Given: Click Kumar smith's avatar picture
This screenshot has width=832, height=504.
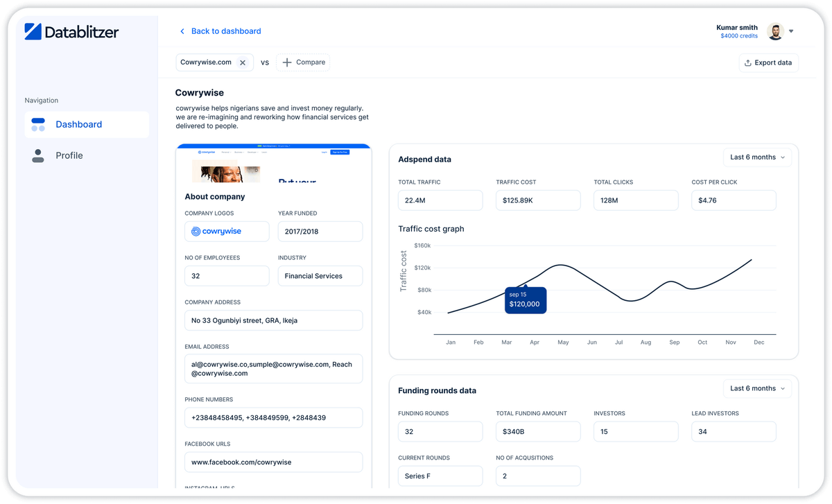Looking at the screenshot, I should pos(775,31).
